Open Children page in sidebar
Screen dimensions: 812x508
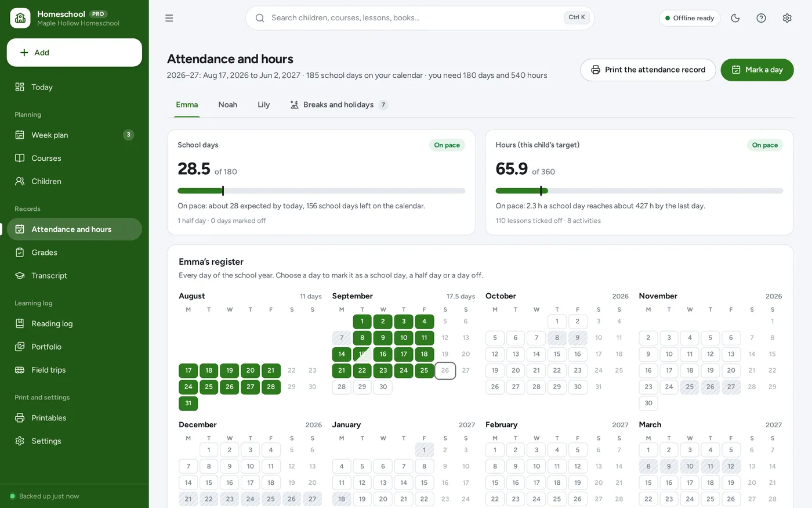pyautogui.click(x=74, y=181)
